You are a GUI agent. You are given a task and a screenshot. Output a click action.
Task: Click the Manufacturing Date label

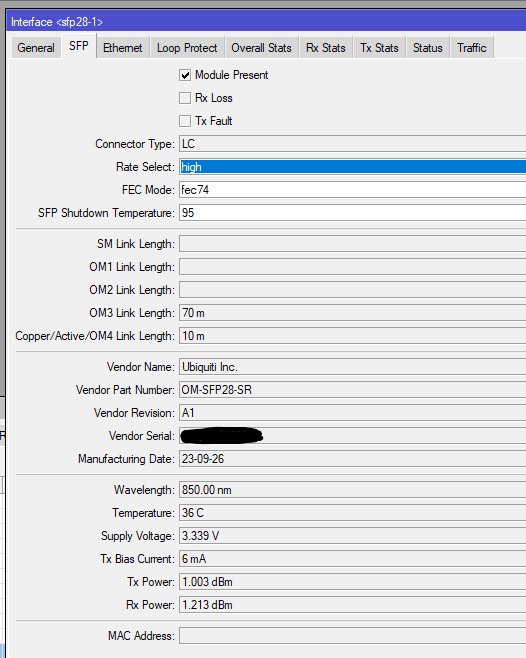(x=126, y=459)
